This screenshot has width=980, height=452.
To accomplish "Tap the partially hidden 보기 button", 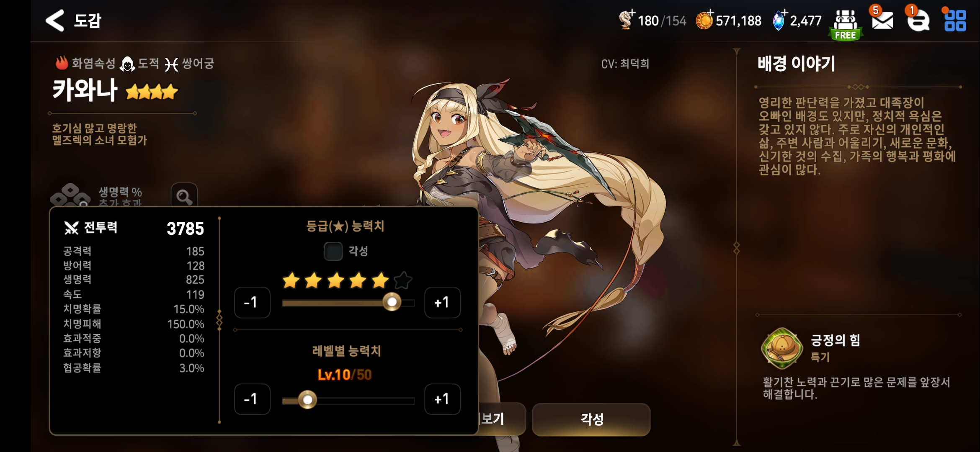I will (x=502, y=419).
